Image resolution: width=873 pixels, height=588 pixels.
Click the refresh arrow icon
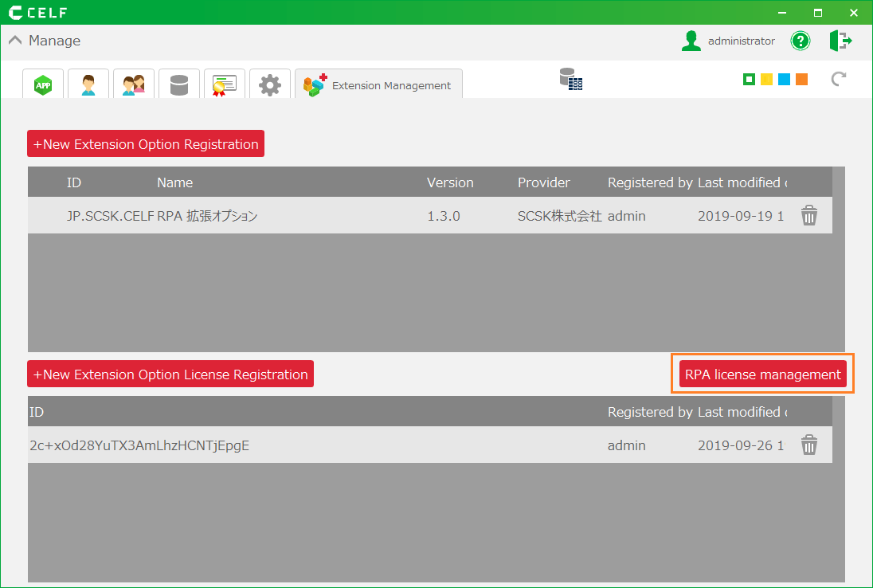(838, 79)
